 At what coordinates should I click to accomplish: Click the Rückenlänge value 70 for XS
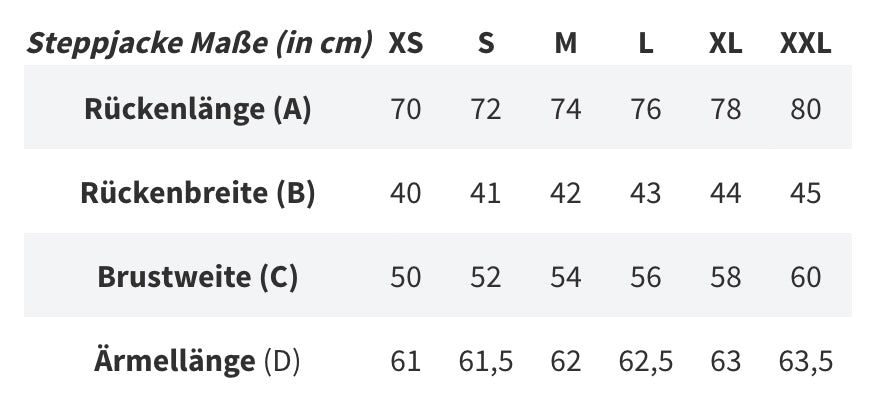[x=405, y=108]
